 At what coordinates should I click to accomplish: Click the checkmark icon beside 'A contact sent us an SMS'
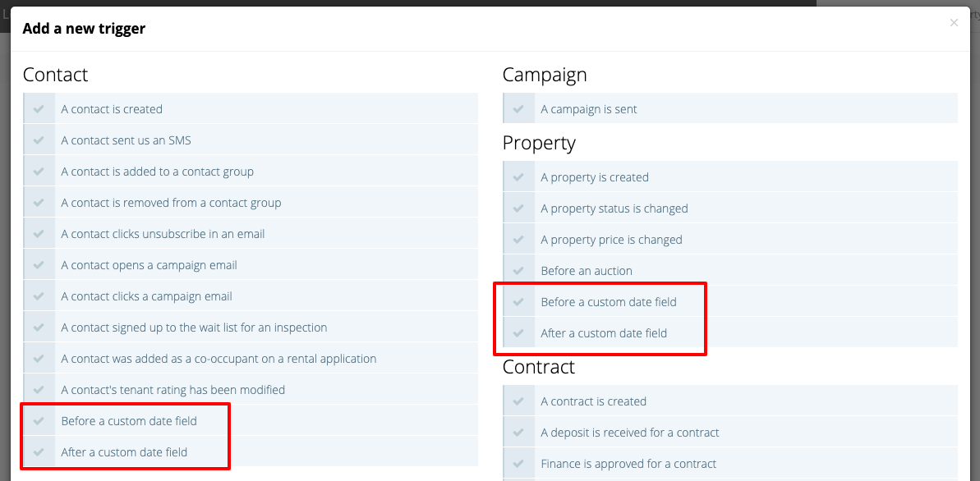point(39,140)
